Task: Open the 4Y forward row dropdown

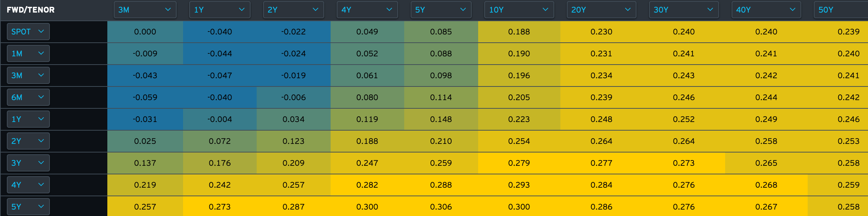Action: [28, 185]
